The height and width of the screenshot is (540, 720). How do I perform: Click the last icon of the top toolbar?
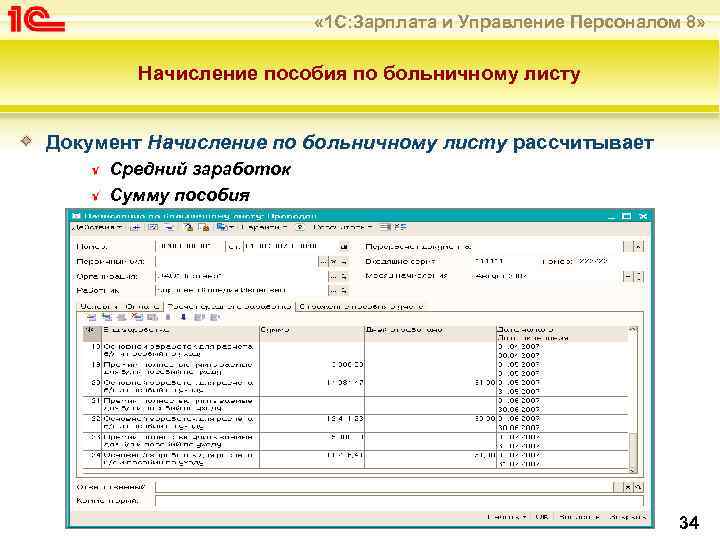coord(401,227)
